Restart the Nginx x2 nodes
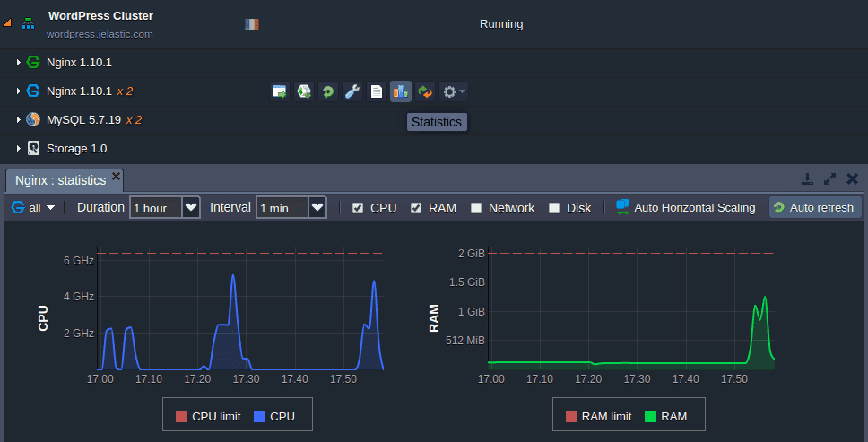 click(327, 91)
